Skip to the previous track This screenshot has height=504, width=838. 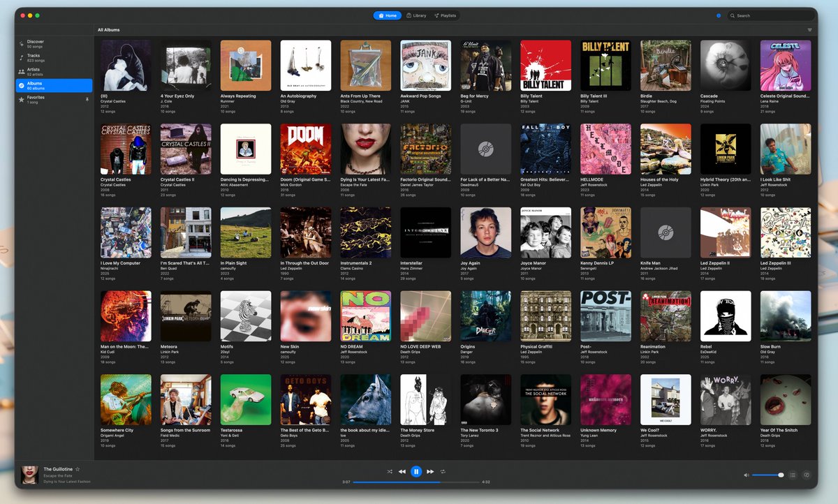(402, 472)
